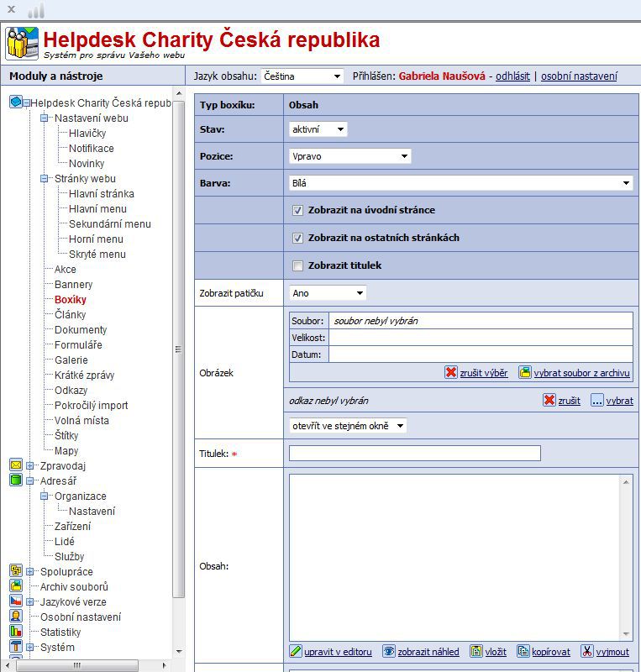
Task: Click the grey signal bars icon at top
Action: pos(36,10)
